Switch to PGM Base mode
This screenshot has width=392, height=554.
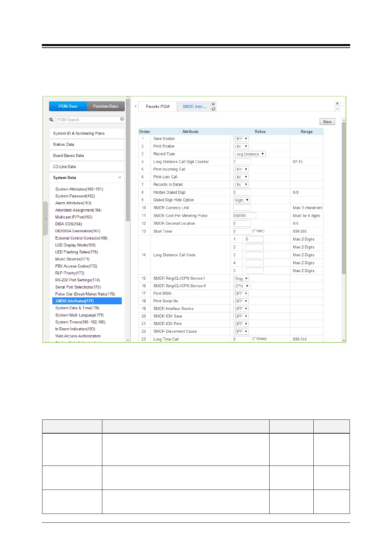(68, 106)
